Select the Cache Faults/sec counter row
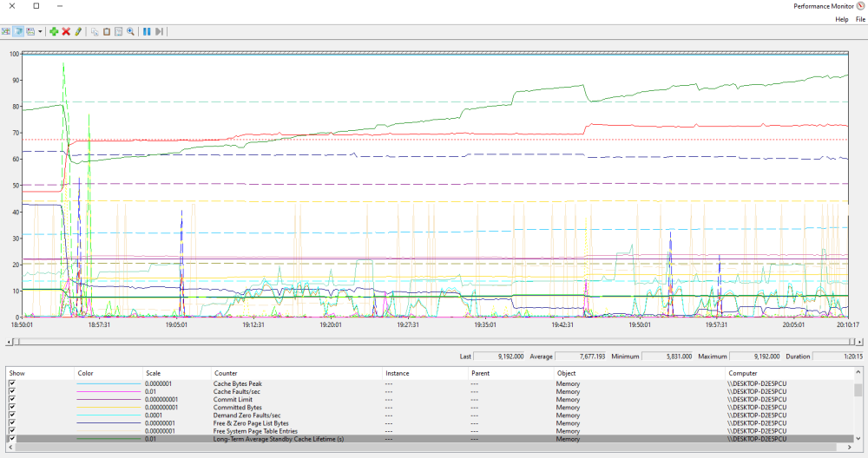The width and height of the screenshot is (868, 458). (x=431, y=391)
